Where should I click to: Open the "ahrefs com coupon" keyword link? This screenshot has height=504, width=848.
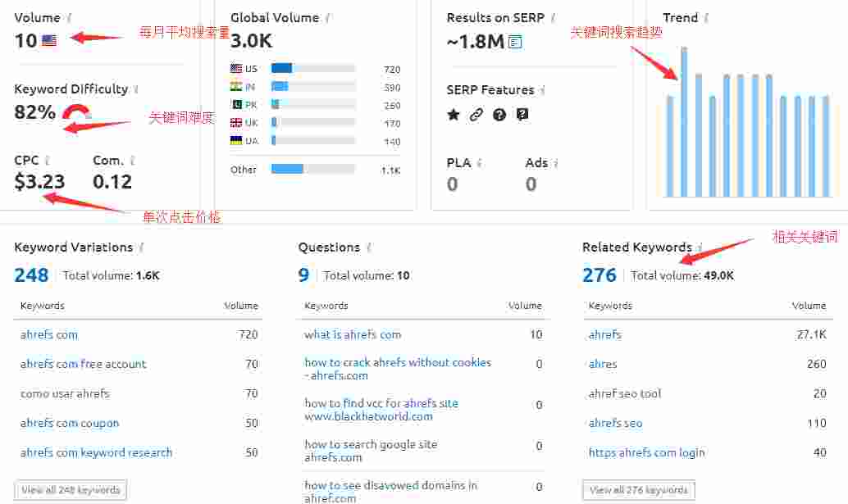point(70,423)
